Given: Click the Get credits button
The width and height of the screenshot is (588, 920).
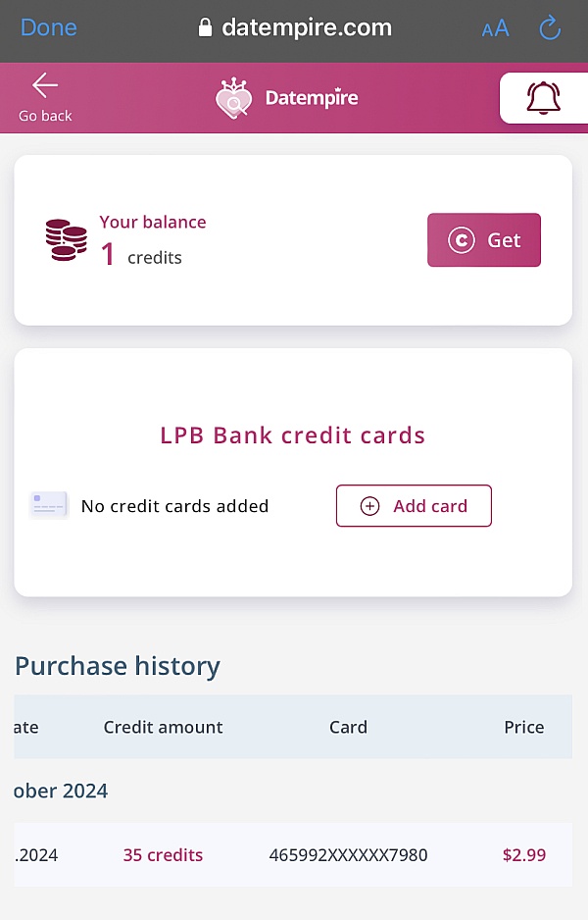Looking at the screenshot, I should (x=484, y=240).
